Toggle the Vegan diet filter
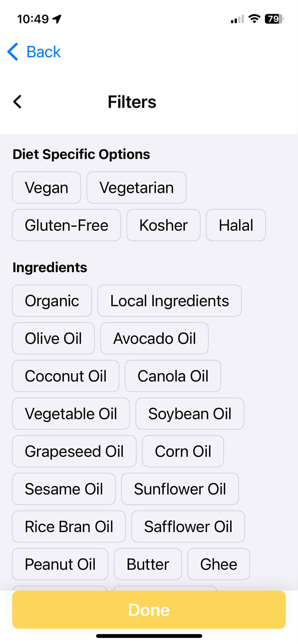Viewport: 298px width, 644px height. [47, 188]
